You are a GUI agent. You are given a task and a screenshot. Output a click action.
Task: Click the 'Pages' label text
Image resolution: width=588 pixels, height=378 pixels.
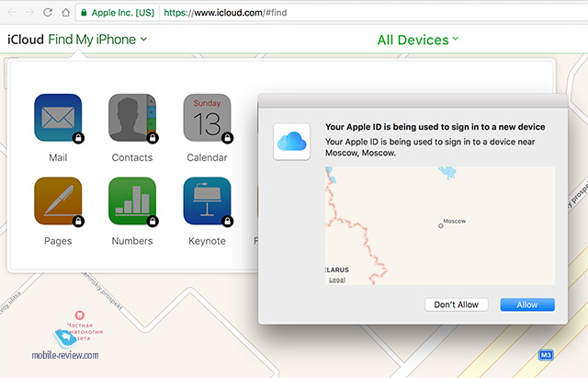pyautogui.click(x=58, y=241)
